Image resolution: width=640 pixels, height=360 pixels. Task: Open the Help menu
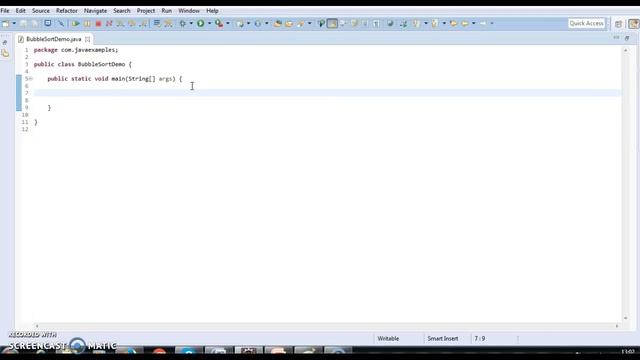(x=212, y=11)
